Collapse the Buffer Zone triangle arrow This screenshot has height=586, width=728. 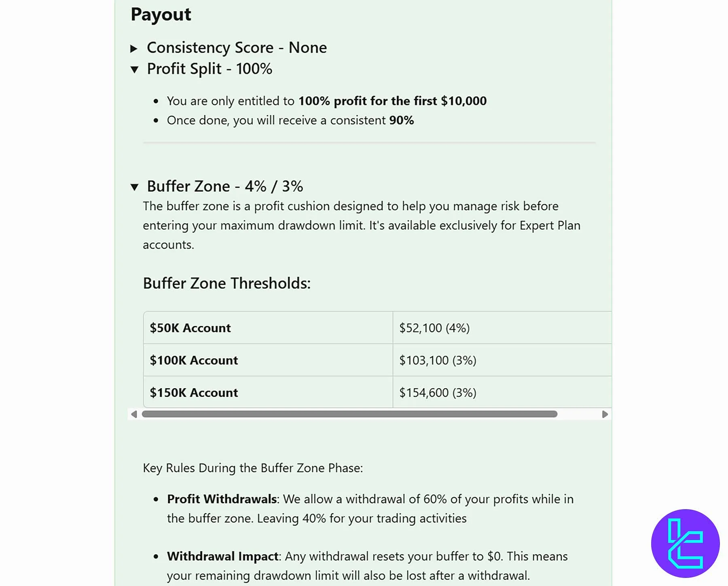click(135, 187)
